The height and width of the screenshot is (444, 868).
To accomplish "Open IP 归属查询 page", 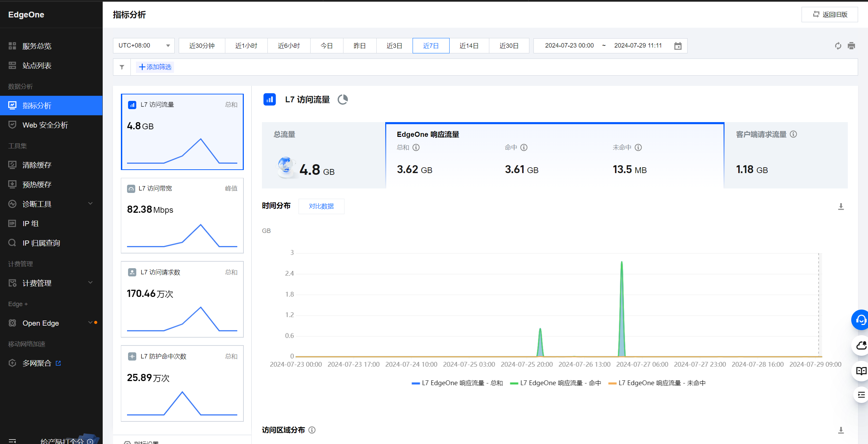I will 51,243.
